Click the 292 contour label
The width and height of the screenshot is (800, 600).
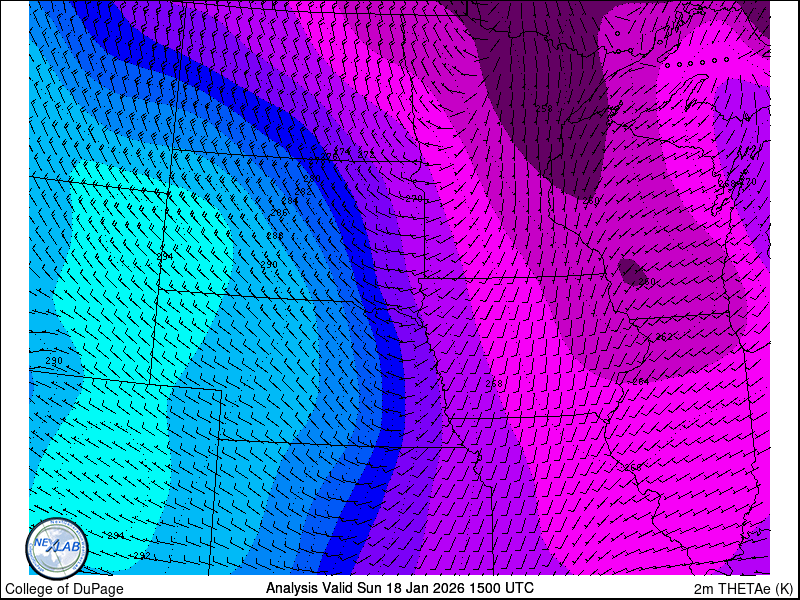pos(142,555)
